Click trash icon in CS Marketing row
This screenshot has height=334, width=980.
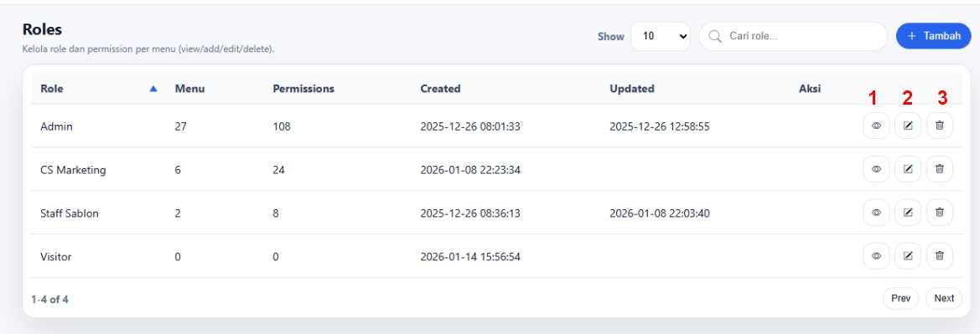[940, 168]
